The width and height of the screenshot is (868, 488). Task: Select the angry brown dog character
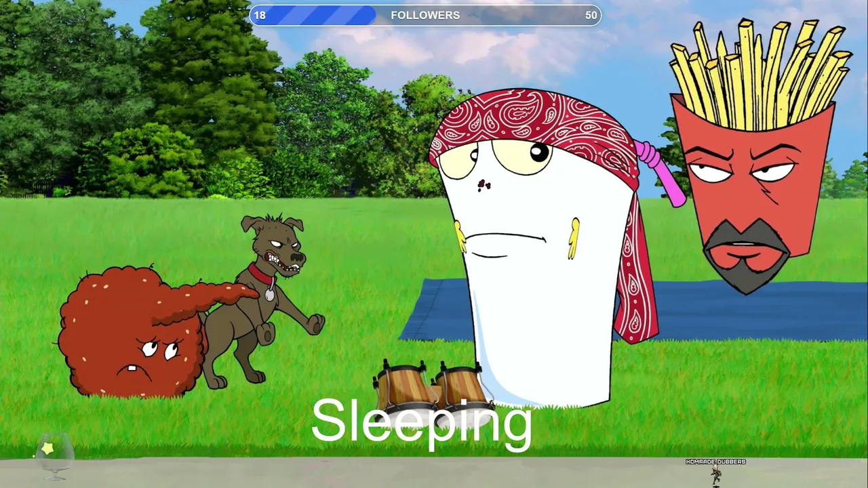tap(263, 300)
